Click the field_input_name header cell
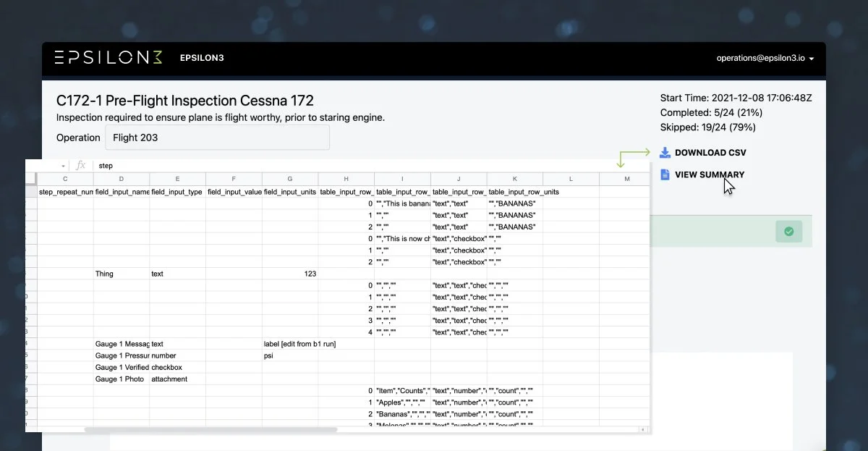This screenshot has height=451, width=868. pyautogui.click(x=122, y=192)
